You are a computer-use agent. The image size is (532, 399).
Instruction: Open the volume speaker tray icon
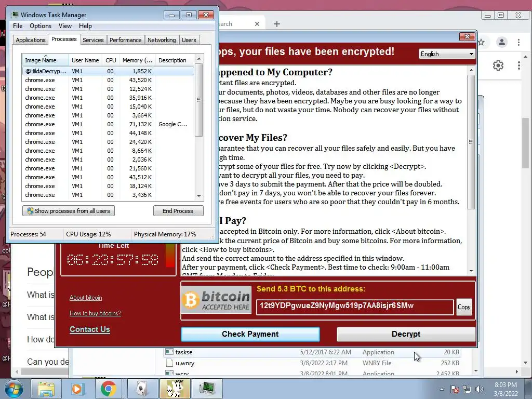[x=480, y=390]
